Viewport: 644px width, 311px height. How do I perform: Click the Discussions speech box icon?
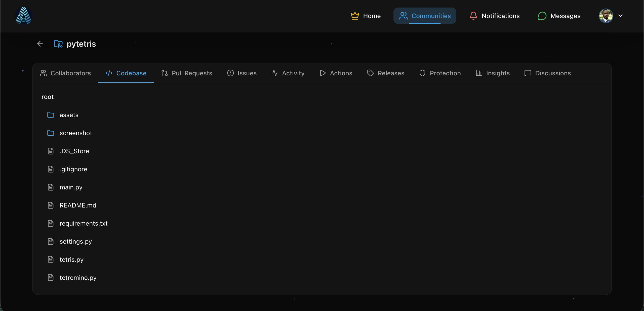[528, 73]
